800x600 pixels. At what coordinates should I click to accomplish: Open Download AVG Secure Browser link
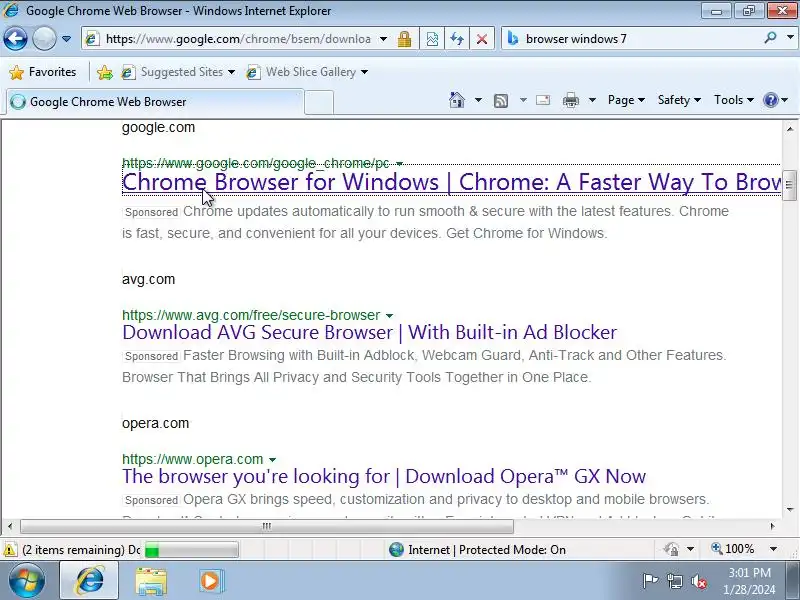(x=369, y=332)
